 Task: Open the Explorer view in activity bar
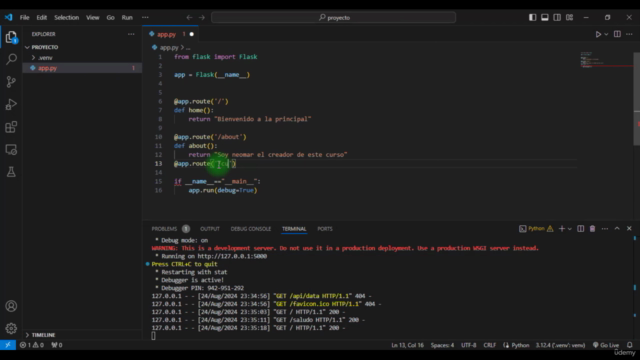click(x=11, y=37)
